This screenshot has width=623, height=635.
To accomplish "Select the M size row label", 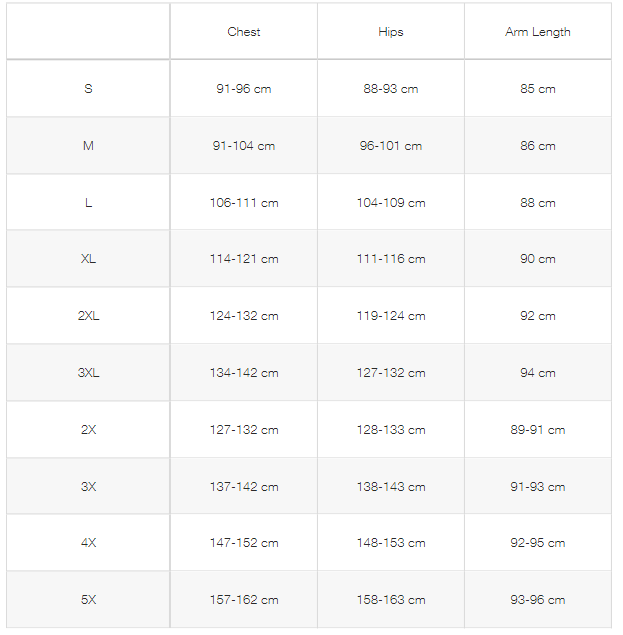I will (x=88, y=146).
